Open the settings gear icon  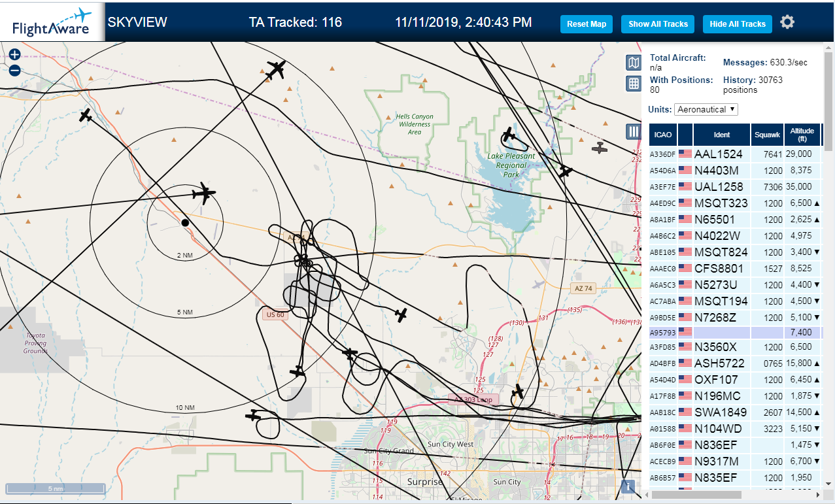[787, 22]
